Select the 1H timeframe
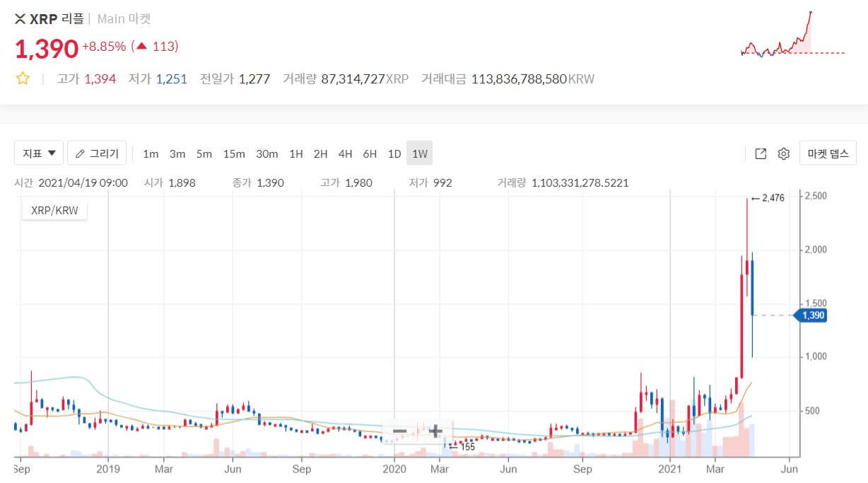868x483 pixels. (x=296, y=153)
